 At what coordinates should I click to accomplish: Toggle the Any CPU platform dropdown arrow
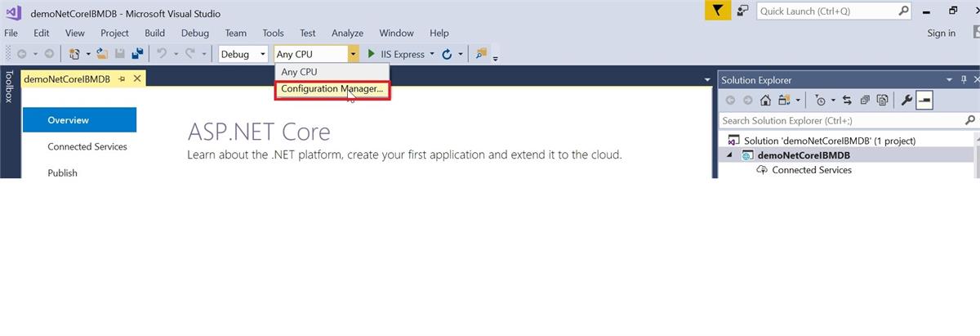[x=353, y=54]
